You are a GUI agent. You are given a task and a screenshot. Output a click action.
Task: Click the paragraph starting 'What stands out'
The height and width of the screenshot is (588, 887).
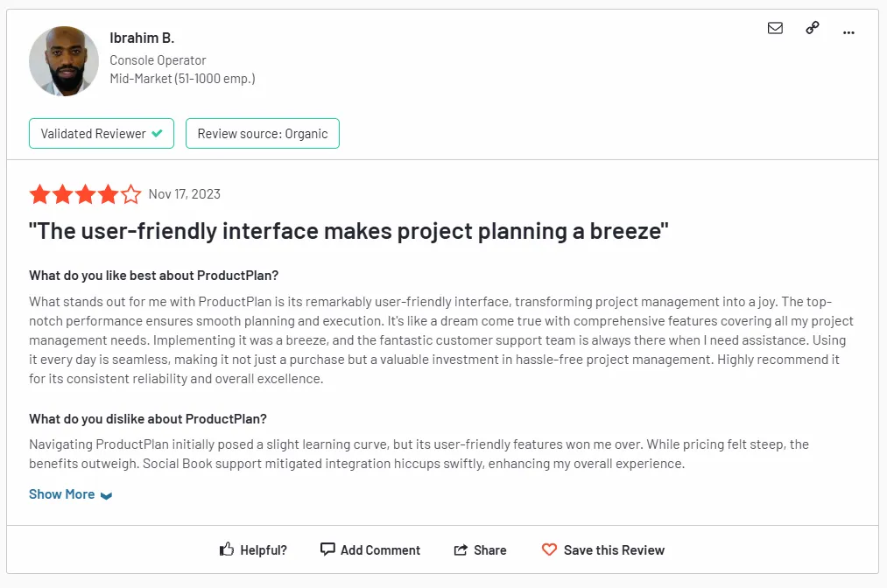click(x=441, y=339)
